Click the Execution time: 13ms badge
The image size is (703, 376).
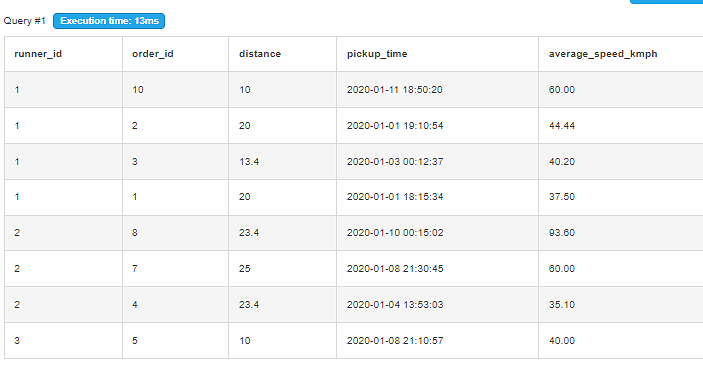coord(109,21)
